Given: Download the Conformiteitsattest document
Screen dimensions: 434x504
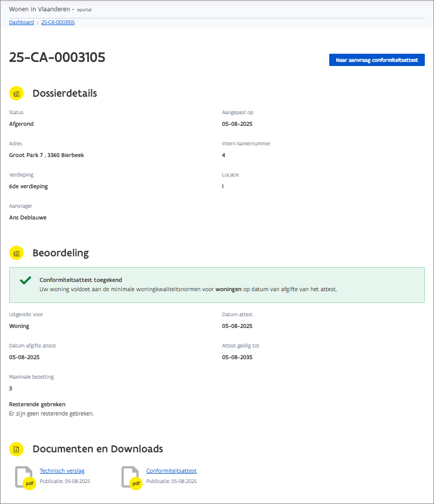Looking at the screenshot, I should [x=171, y=471].
